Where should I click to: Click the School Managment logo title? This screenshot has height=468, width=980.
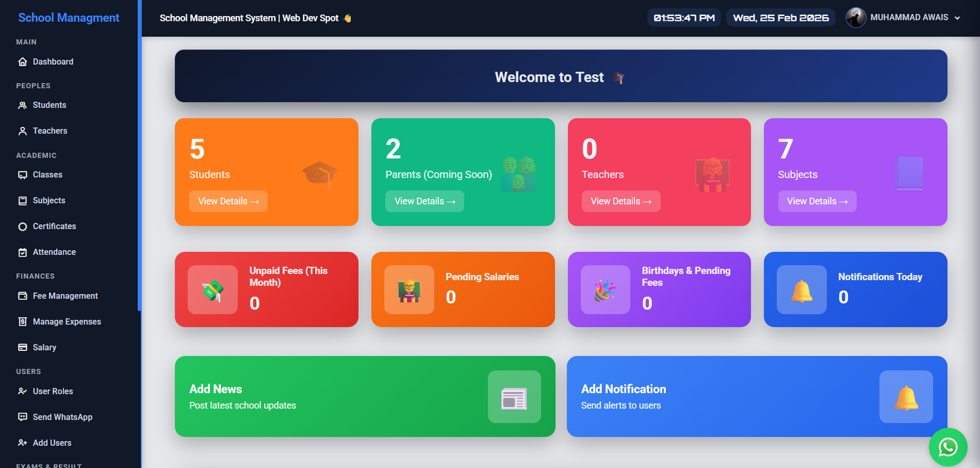click(69, 18)
